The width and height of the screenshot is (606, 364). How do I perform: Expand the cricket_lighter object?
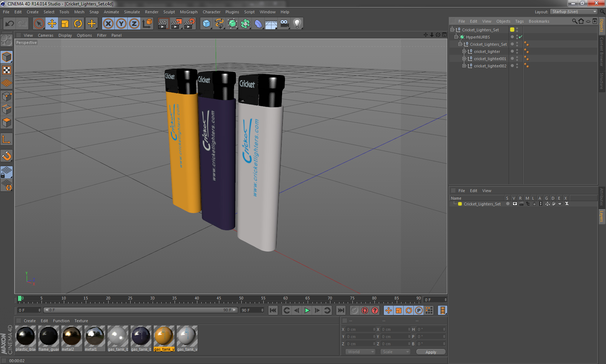coord(464,51)
